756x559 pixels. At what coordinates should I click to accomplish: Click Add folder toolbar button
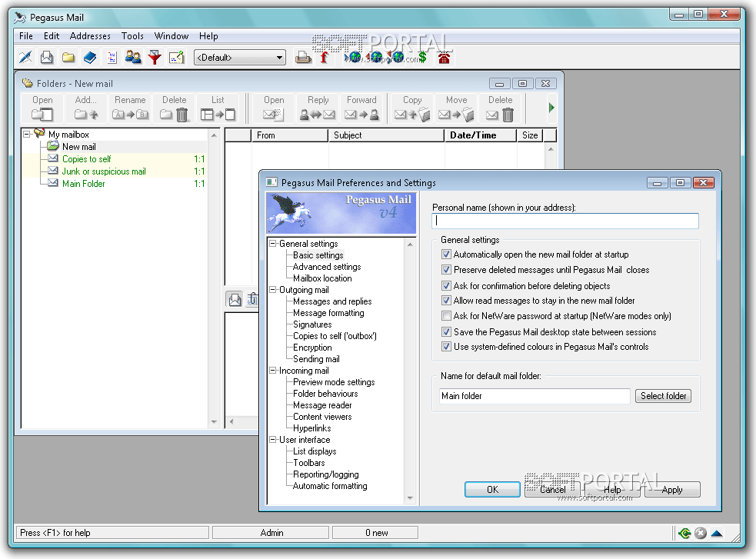pos(86,108)
